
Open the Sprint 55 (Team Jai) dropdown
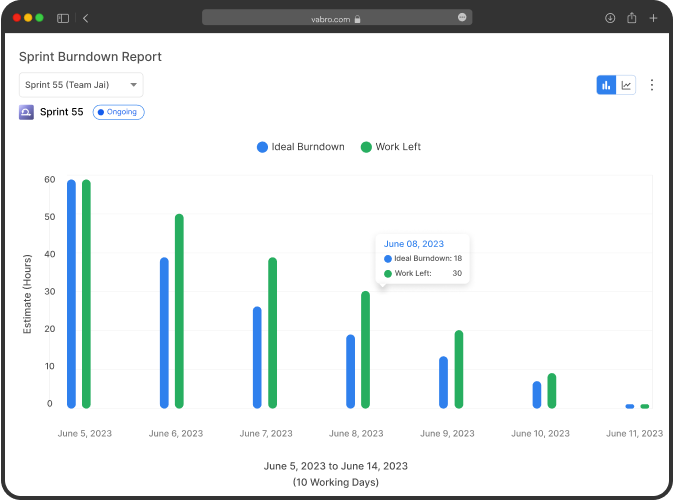point(80,85)
